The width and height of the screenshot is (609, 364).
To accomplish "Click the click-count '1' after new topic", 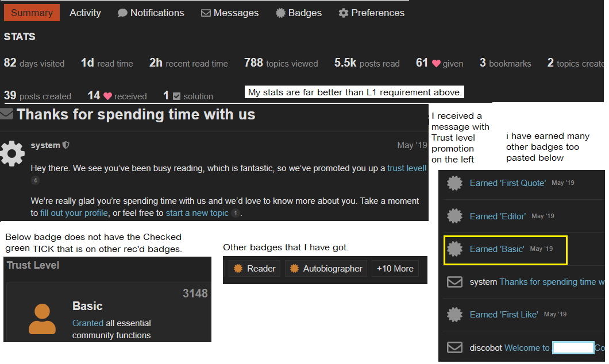I will tap(236, 213).
